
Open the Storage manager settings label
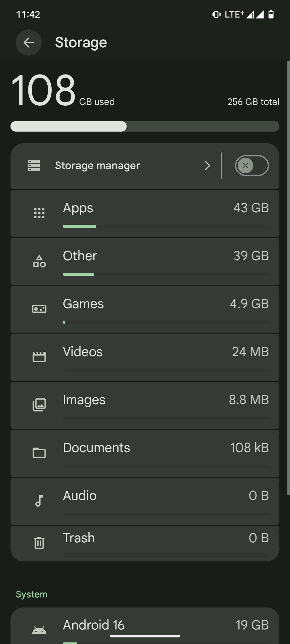coord(97,166)
